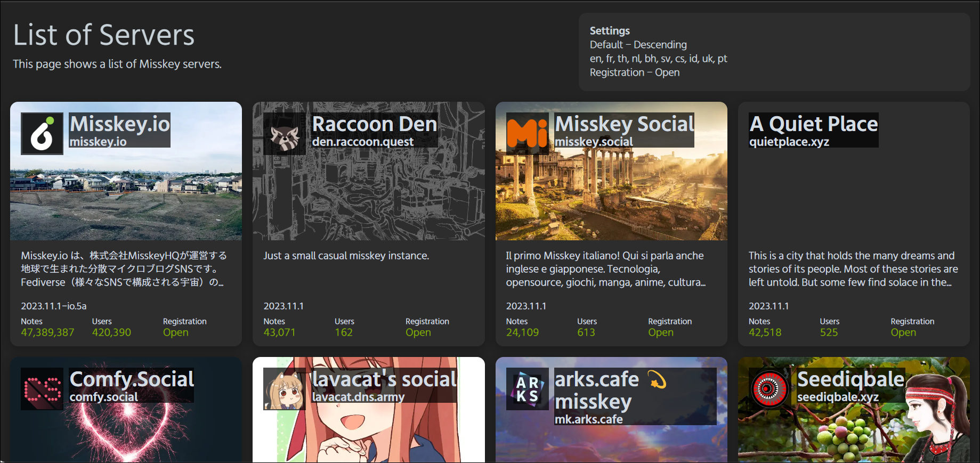Screen dimensions: 980x463
Task: Click Raccoon Den's Open registration status
Action: point(418,332)
